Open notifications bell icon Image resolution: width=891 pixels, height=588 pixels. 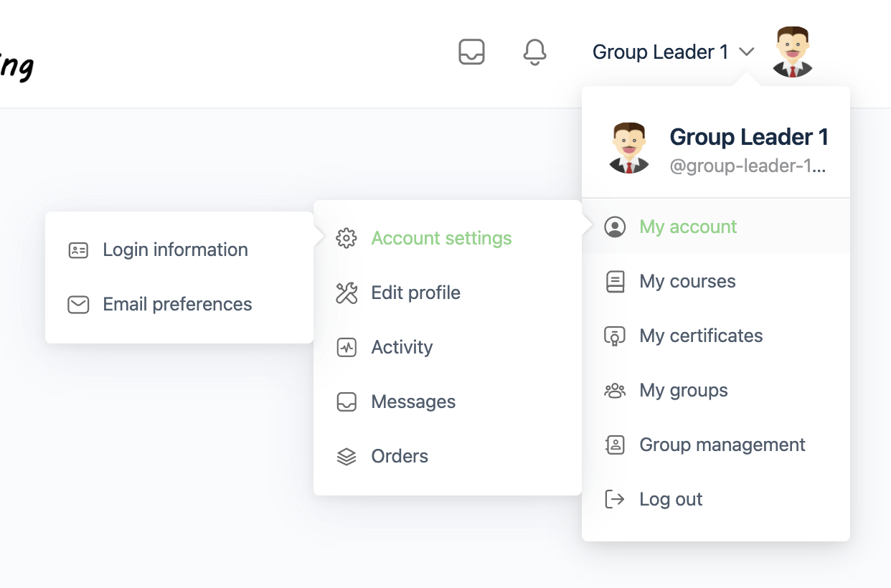[534, 52]
